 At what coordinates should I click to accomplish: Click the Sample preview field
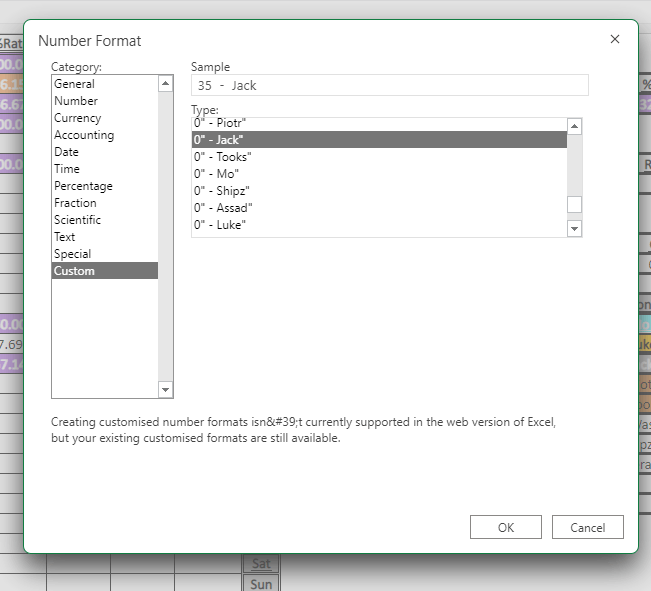389,85
